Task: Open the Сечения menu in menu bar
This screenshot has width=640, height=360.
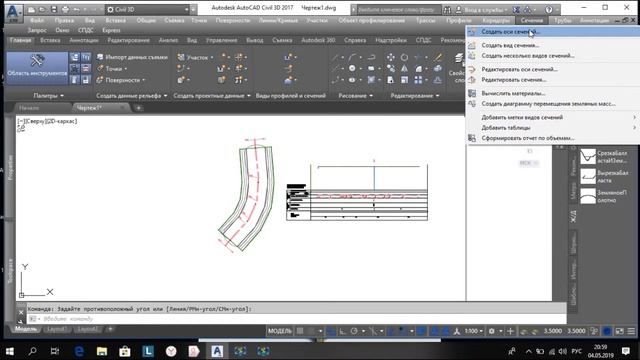Action: (x=531, y=20)
